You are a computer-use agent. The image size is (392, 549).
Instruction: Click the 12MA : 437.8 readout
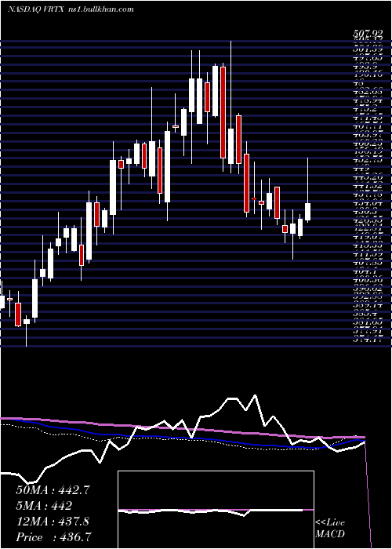point(53,522)
